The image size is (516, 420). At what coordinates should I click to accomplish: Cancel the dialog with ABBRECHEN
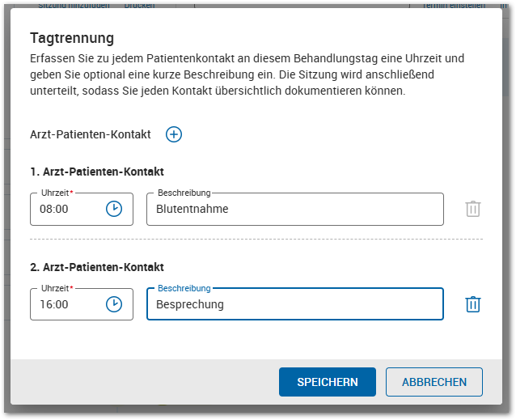pos(434,382)
